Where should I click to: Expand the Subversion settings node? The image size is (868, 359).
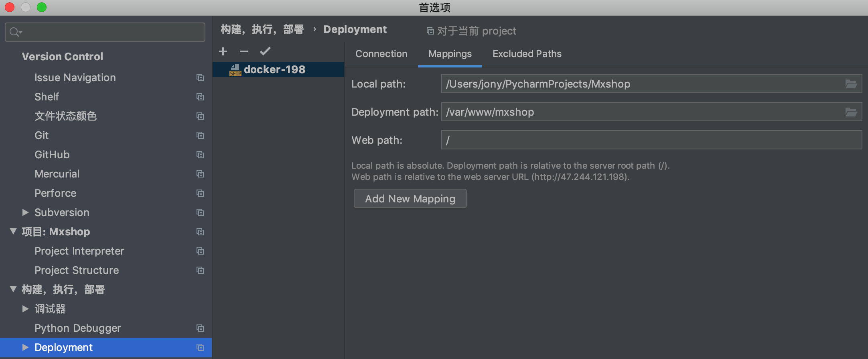click(25, 212)
